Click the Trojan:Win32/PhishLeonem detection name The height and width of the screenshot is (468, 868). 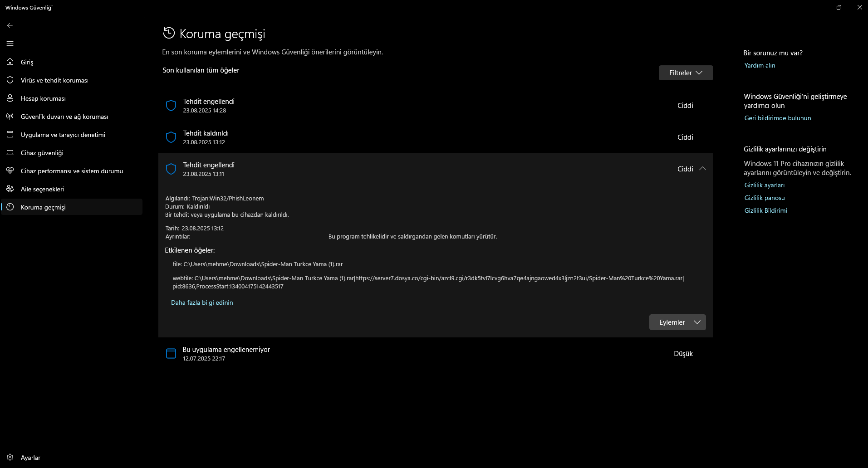[228, 198]
